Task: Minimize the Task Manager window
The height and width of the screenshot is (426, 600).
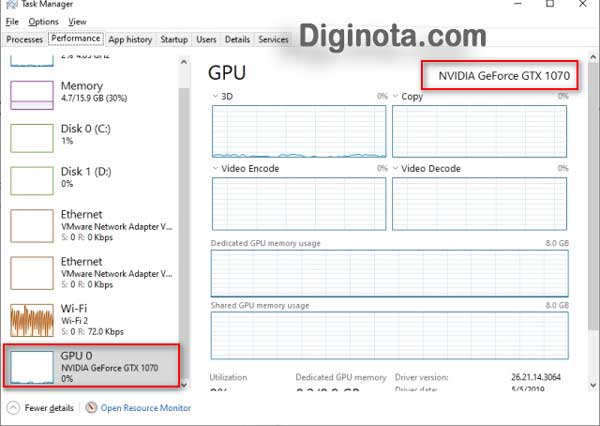Action: (518, 4)
